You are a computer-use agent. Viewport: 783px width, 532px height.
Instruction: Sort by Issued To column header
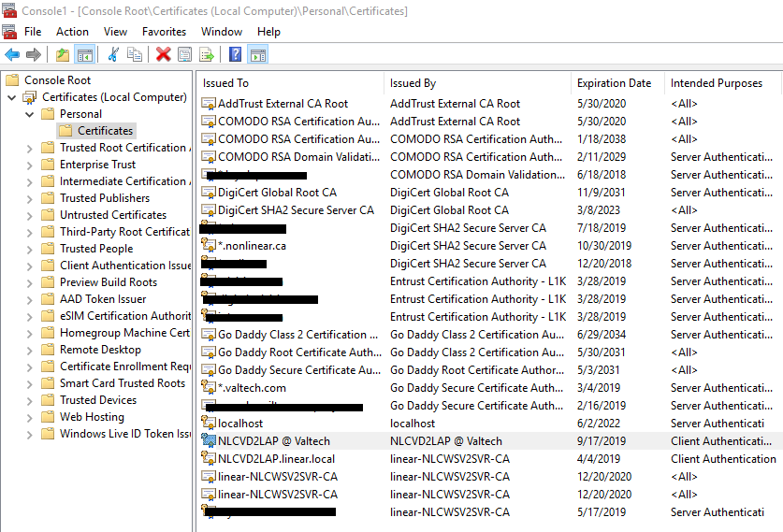[291, 83]
